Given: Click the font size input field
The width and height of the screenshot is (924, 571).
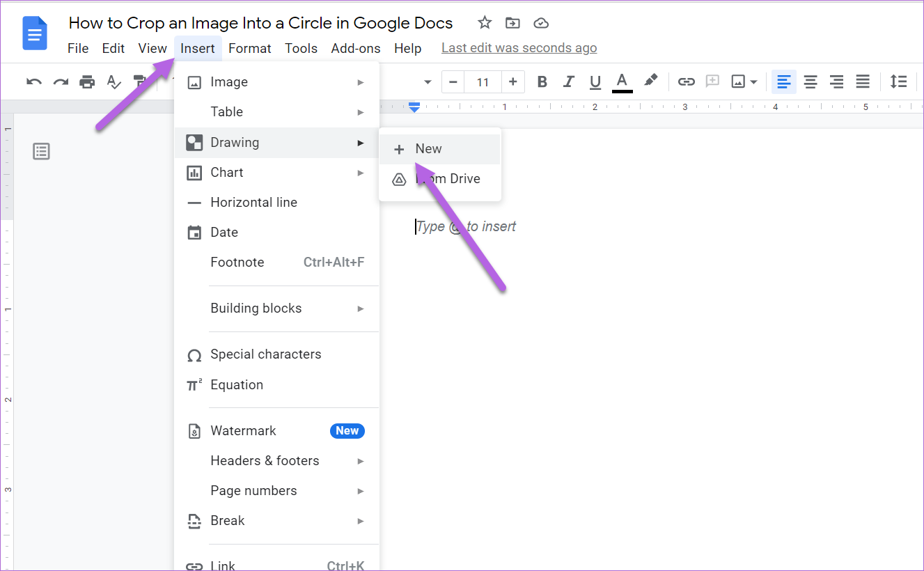Looking at the screenshot, I should (x=483, y=81).
